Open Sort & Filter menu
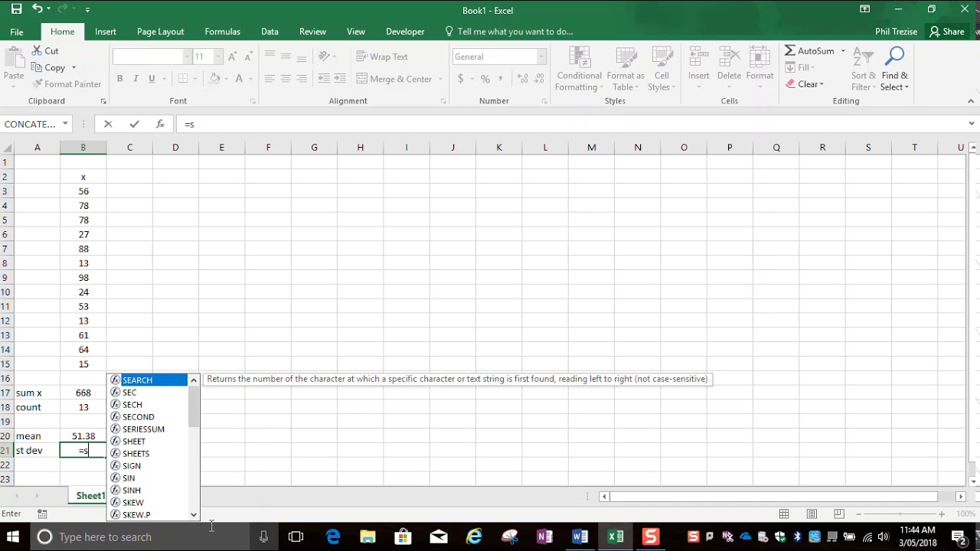Viewport: 980px width, 551px height. coord(864,69)
